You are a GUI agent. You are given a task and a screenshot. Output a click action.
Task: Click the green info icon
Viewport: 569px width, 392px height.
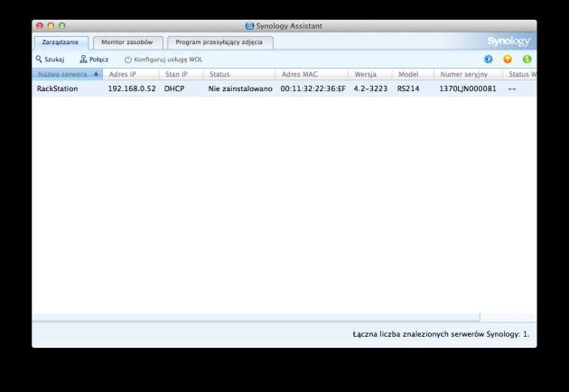point(527,60)
